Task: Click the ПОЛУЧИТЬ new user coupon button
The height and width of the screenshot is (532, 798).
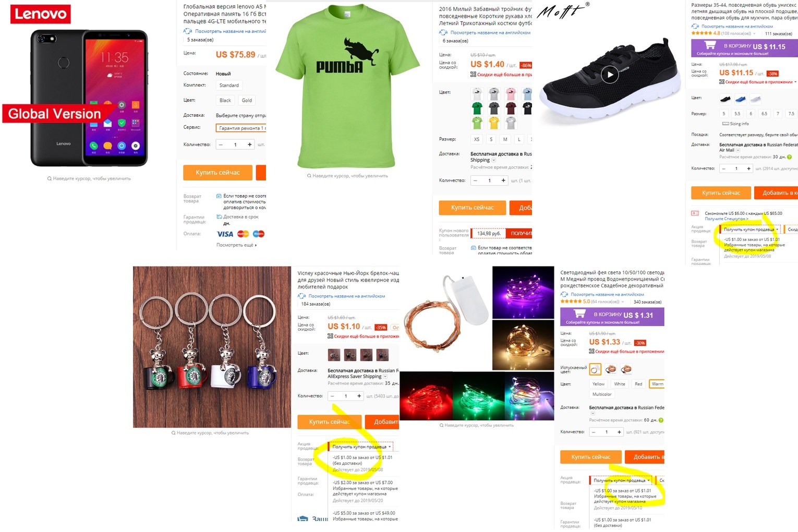Action: pyautogui.click(x=521, y=233)
